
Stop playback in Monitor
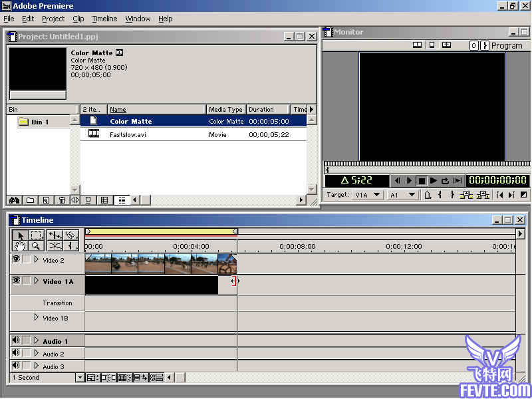tap(422, 181)
